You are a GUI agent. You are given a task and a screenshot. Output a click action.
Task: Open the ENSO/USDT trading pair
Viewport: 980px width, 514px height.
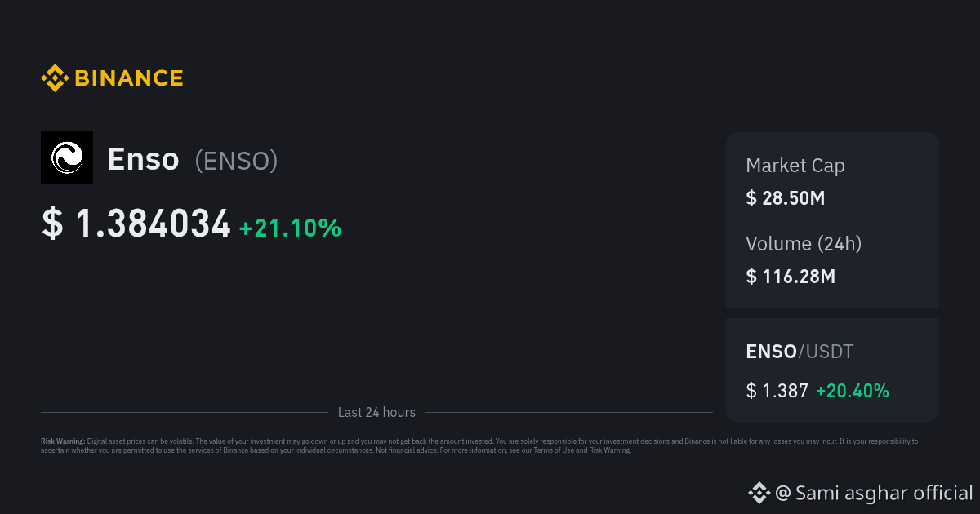(x=799, y=352)
